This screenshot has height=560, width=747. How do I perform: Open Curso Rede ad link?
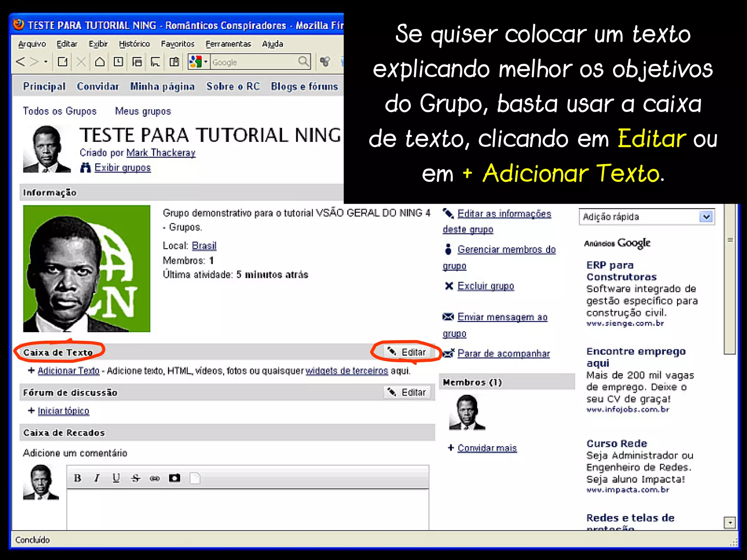[x=616, y=443]
